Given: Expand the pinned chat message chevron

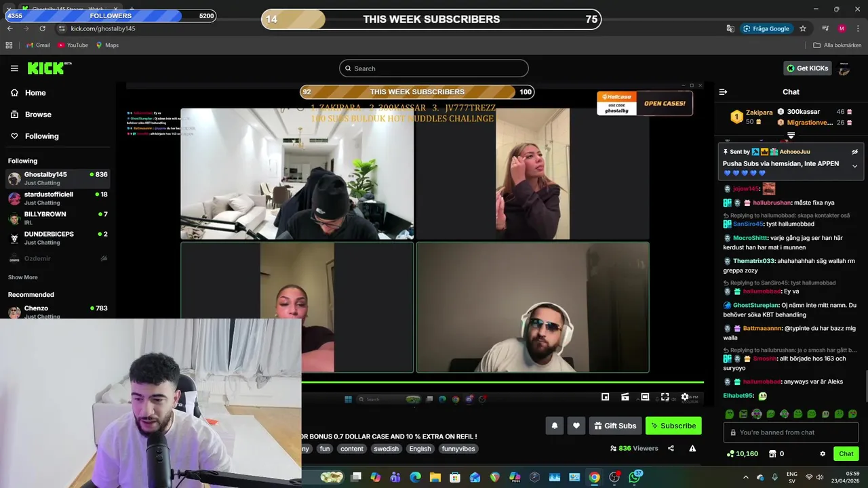Looking at the screenshot, I should point(854,166).
